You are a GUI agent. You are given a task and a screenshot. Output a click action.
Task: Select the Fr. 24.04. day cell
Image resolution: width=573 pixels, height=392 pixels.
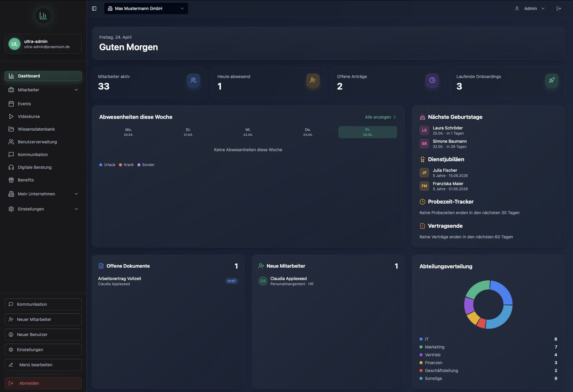tap(367, 132)
